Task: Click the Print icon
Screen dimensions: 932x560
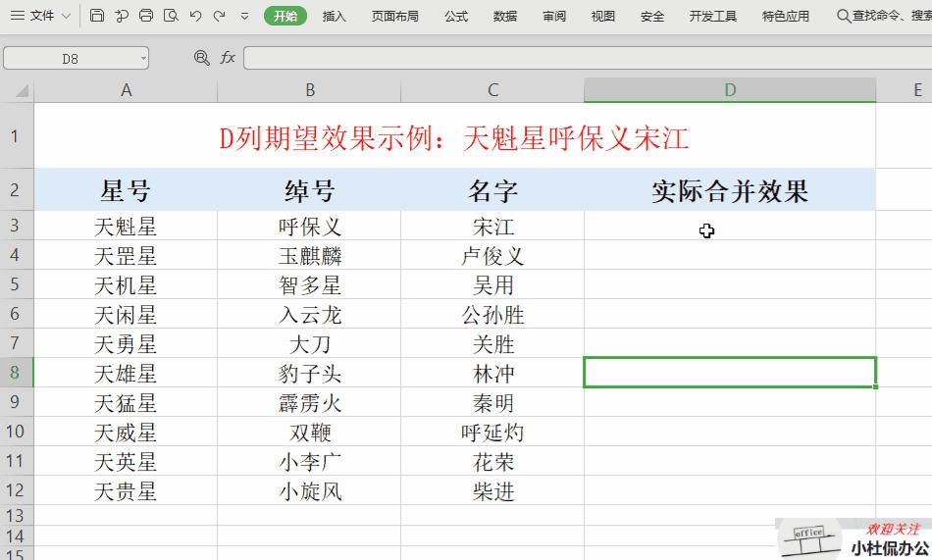Action: [145, 16]
